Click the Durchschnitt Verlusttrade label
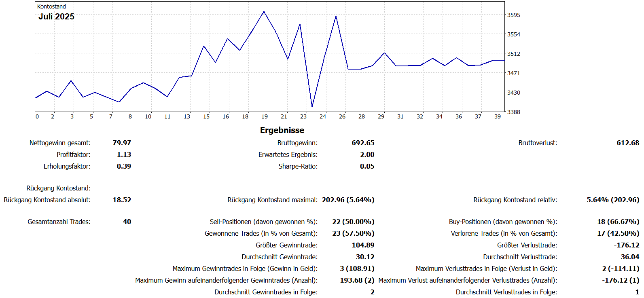The height and width of the screenshot is (298, 644). pos(520,257)
